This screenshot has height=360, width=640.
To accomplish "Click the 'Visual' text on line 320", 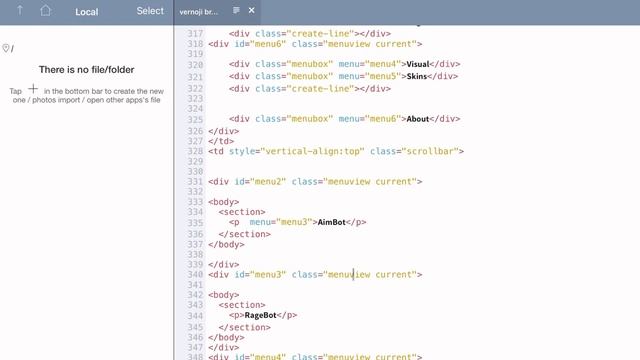I will tap(418, 64).
